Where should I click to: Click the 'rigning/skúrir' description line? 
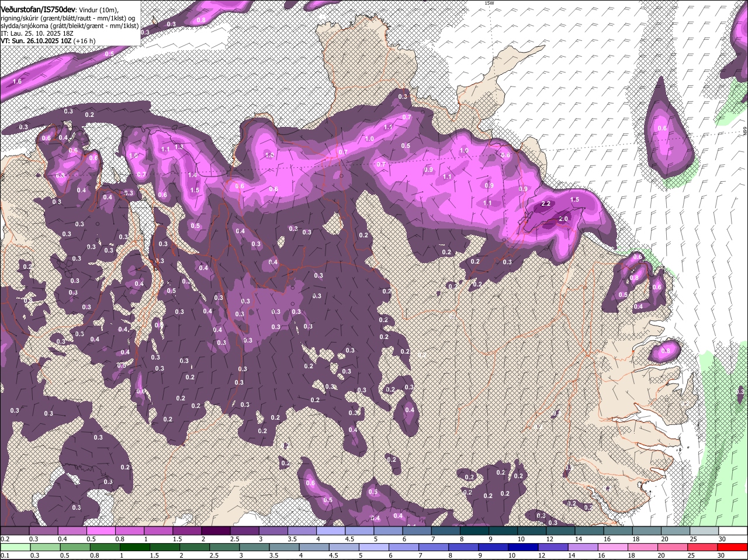click(67, 18)
